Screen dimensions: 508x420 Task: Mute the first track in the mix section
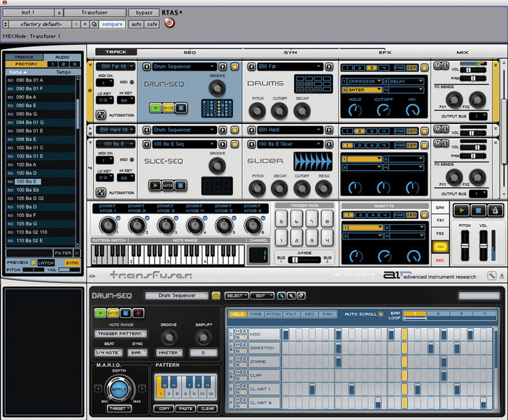tap(436, 66)
